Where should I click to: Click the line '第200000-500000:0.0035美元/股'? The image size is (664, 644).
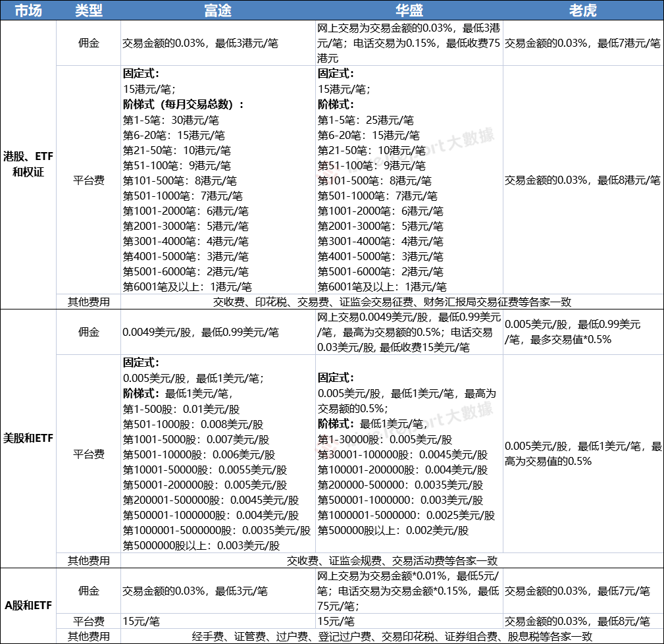pyautogui.click(x=400, y=485)
